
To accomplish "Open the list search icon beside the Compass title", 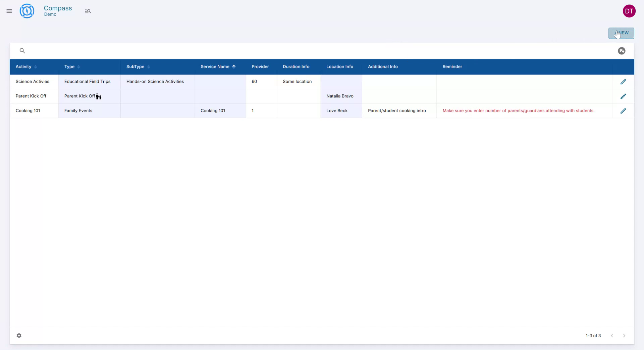I will [x=88, y=11].
